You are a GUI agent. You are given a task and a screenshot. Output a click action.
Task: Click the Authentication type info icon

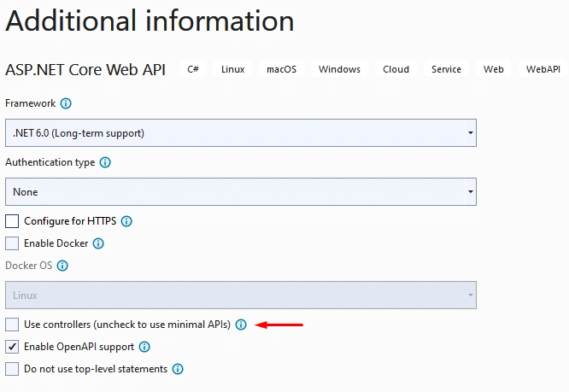point(105,162)
